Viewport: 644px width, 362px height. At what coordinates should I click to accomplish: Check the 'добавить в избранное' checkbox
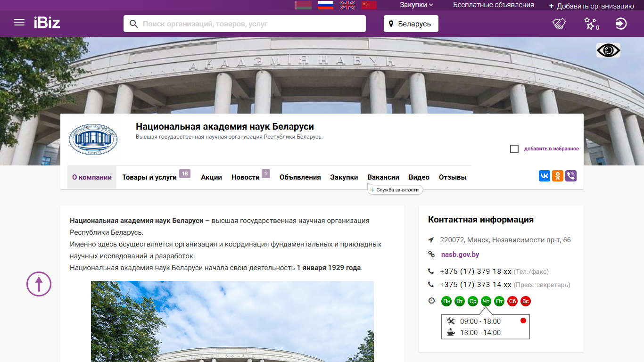pos(514,149)
